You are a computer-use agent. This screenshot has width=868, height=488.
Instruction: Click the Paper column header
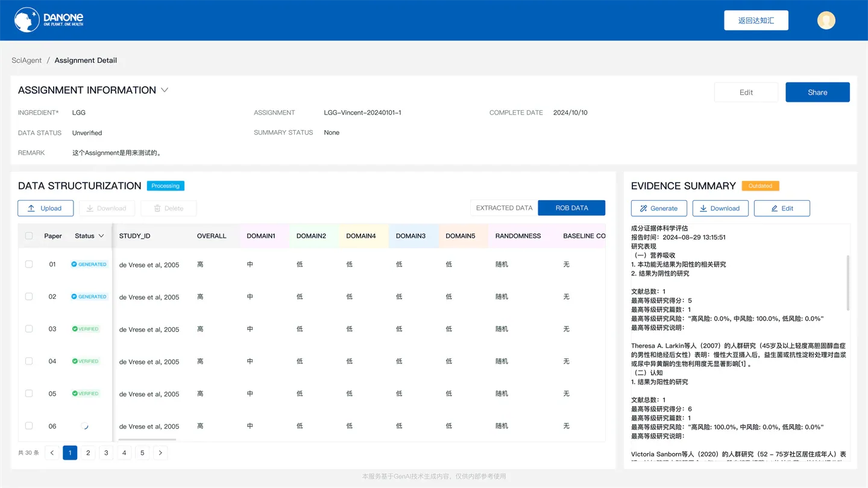53,236
